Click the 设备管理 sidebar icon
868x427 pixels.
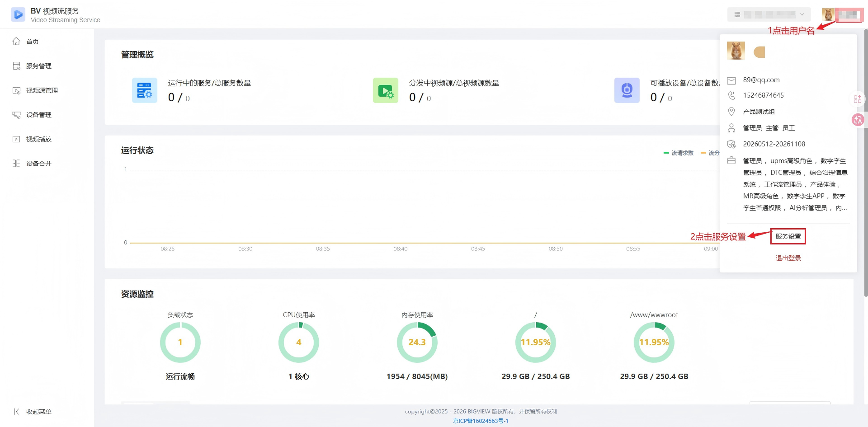[x=16, y=115]
